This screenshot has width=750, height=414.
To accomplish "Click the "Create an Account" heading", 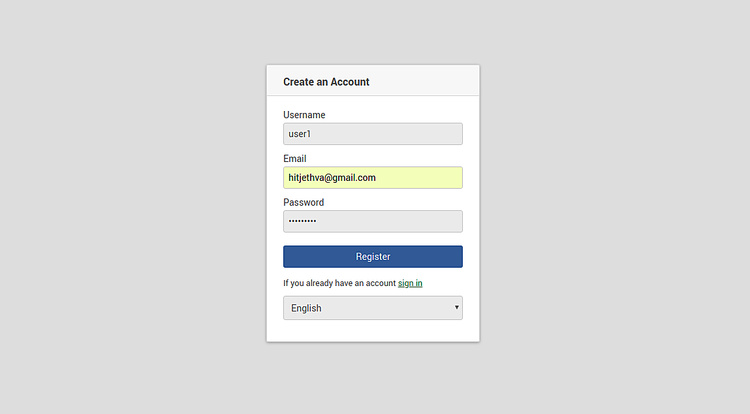I will 326,82.
